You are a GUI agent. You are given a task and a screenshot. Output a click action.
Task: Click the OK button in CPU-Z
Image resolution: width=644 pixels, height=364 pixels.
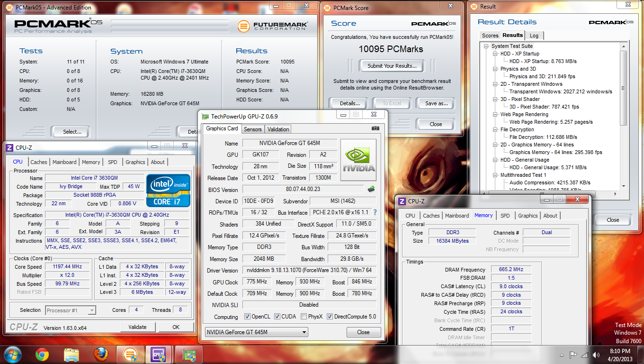tap(176, 327)
